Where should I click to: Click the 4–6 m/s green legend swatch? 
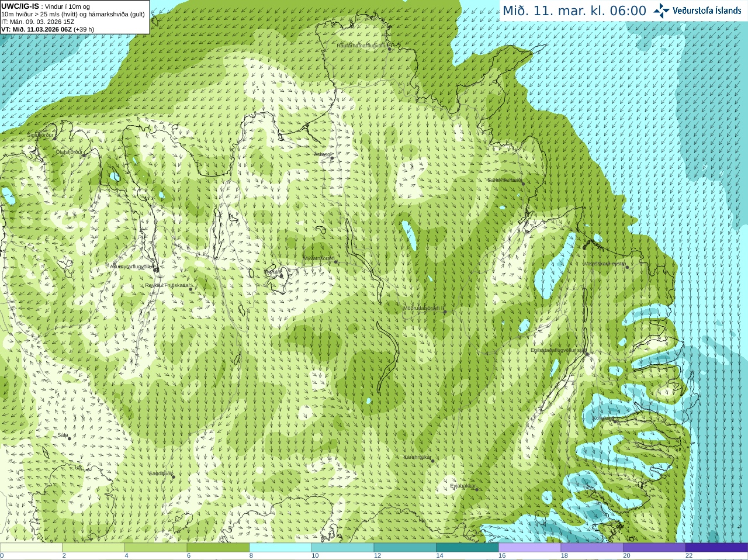[155, 548]
